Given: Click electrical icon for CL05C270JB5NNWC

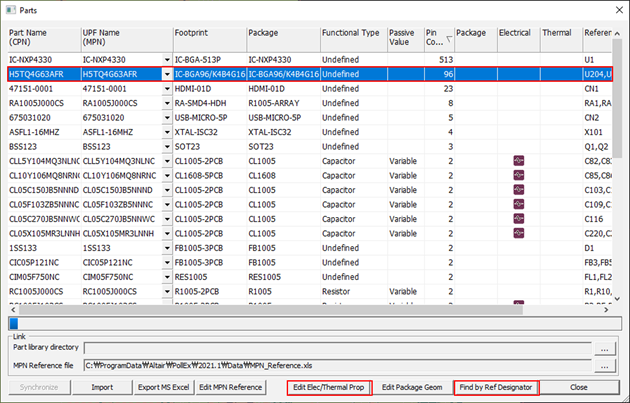Looking at the screenshot, I should (518, 218).
